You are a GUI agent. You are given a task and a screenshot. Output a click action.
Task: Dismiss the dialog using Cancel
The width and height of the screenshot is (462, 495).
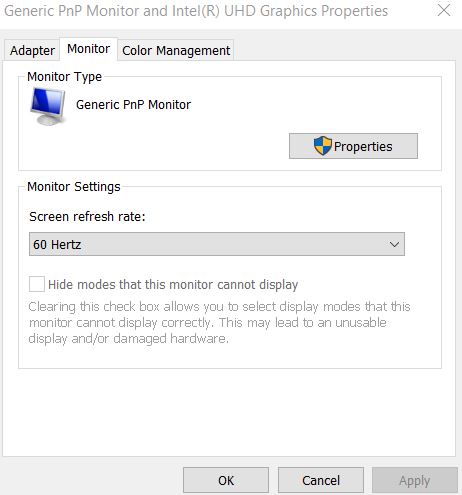(x=321, y=480)
